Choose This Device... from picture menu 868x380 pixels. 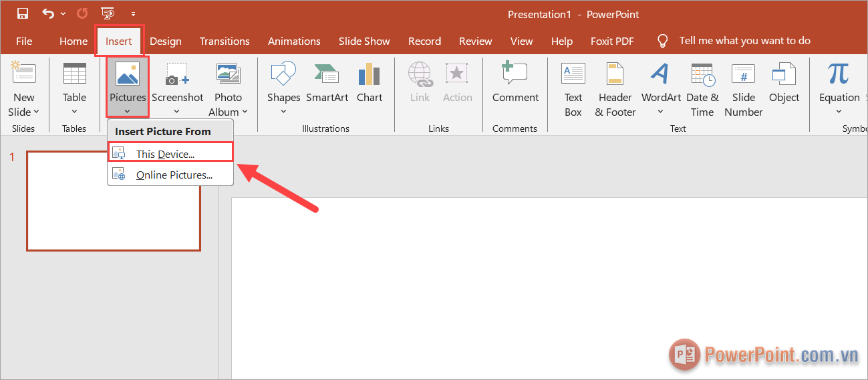click(165, 154)
